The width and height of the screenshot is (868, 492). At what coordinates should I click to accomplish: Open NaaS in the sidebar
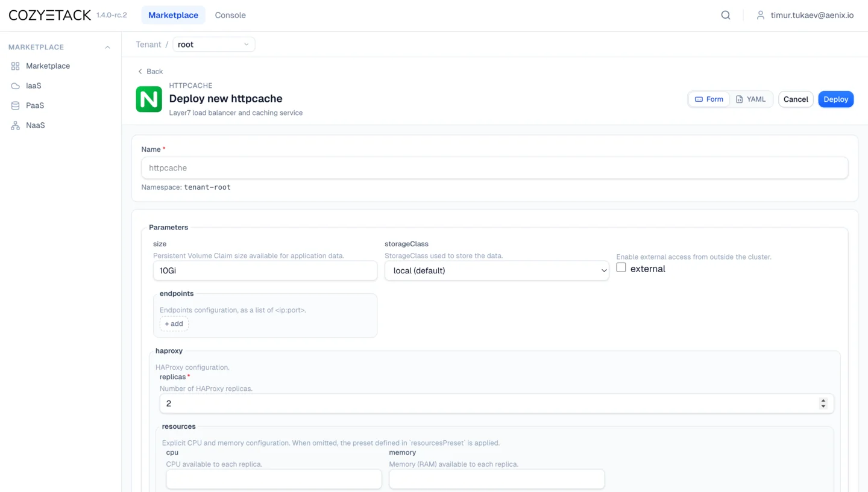pyautogui.click(x=36, y=125)
